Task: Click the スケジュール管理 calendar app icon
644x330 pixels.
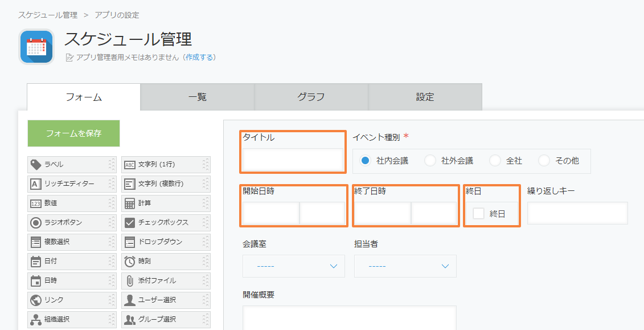Action: [36, 46]
